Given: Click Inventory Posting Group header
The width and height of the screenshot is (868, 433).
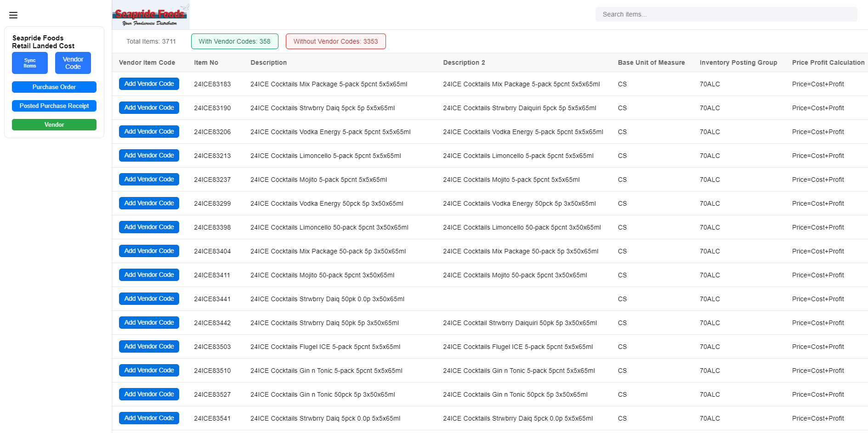Looking at the screenshot, I should [738, 62].
